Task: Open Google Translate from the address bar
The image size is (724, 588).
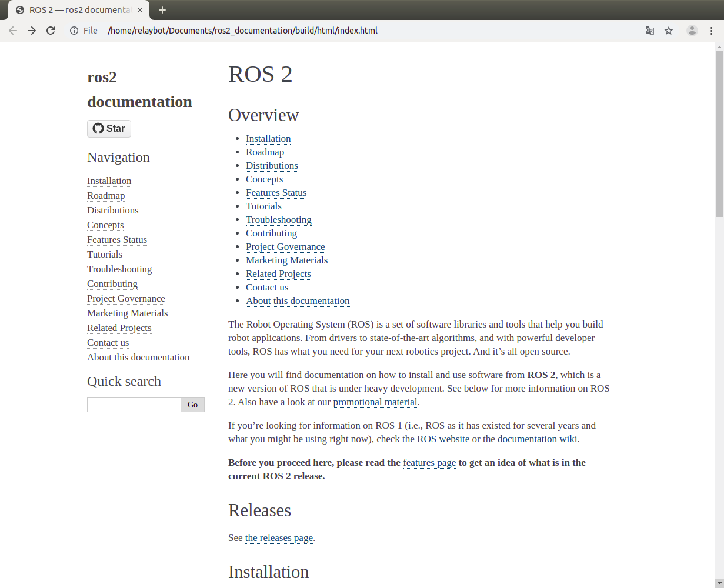Action: tap(649, 30)
